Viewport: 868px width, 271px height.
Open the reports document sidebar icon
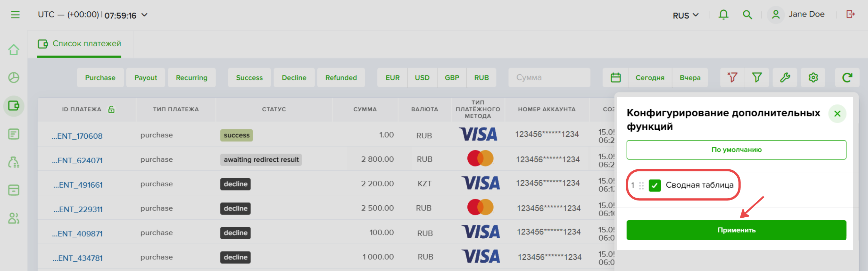[x=14, y=134]
